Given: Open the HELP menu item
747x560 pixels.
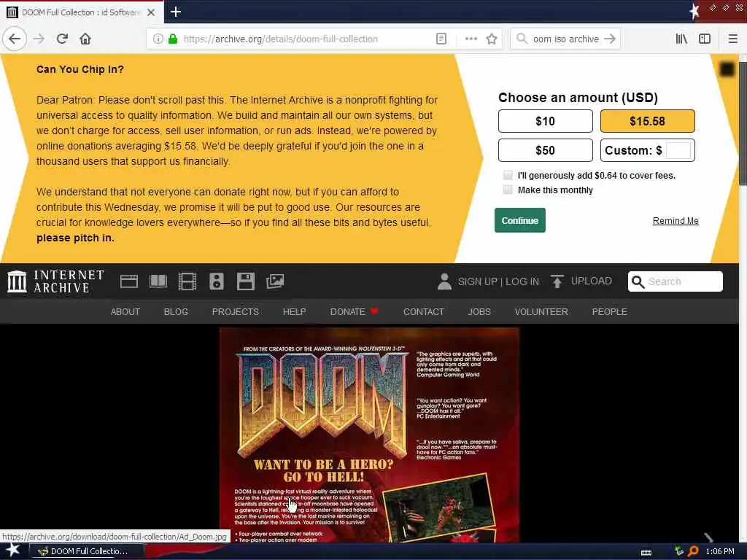Looking at the screenshot, I should coord(295,312).
